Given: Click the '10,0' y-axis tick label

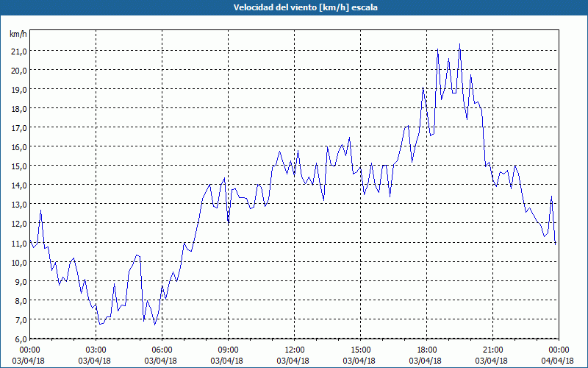Looking at the screenshot, I should 19,262.
